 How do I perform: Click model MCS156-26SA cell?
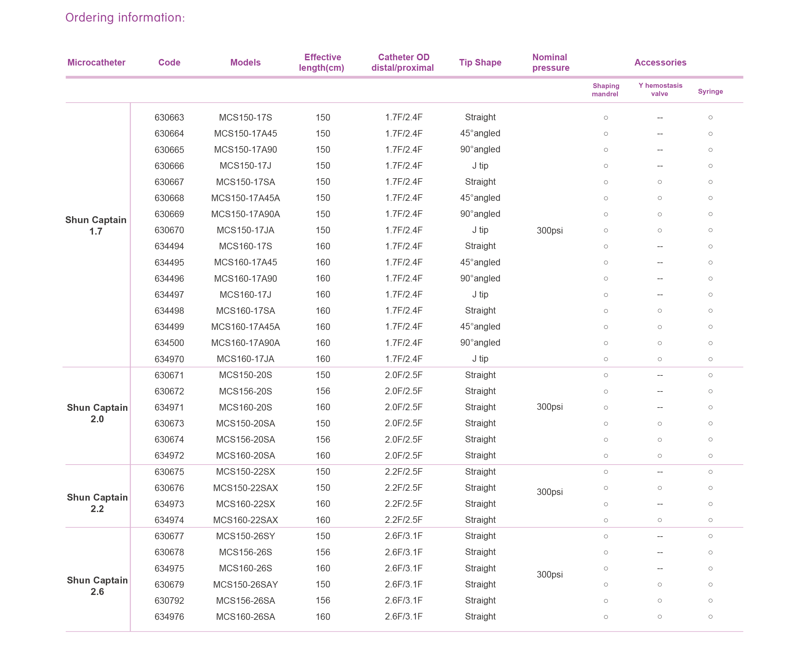pyautogui.click(x=245, y=601)
